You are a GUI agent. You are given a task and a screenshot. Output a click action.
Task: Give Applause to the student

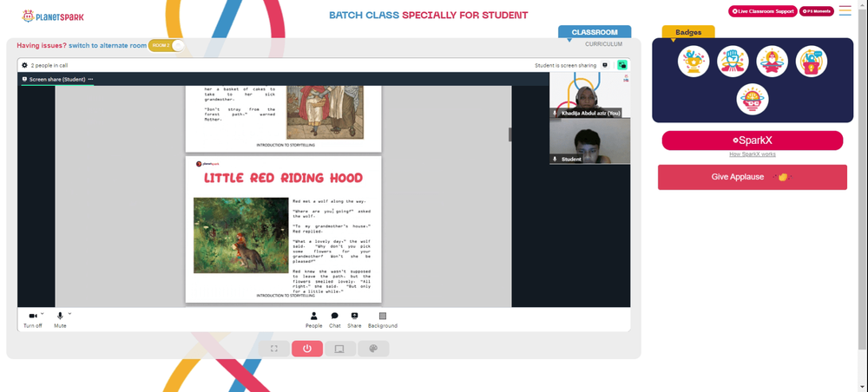click(753, 177)
